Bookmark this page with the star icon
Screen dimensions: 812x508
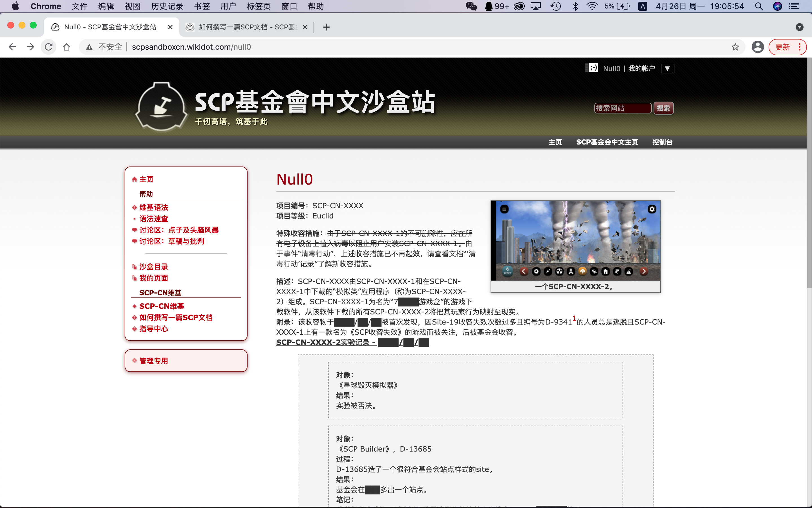pyautogui.click(x=735, y=47)
